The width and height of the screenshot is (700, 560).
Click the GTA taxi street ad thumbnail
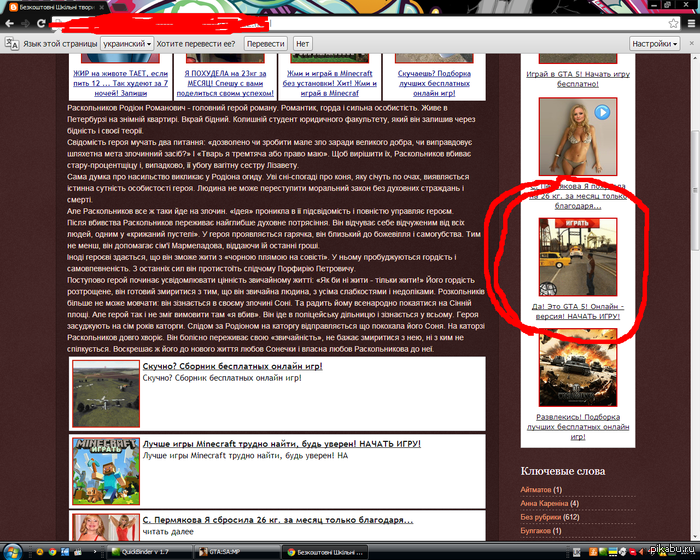[x=578, y=257]
